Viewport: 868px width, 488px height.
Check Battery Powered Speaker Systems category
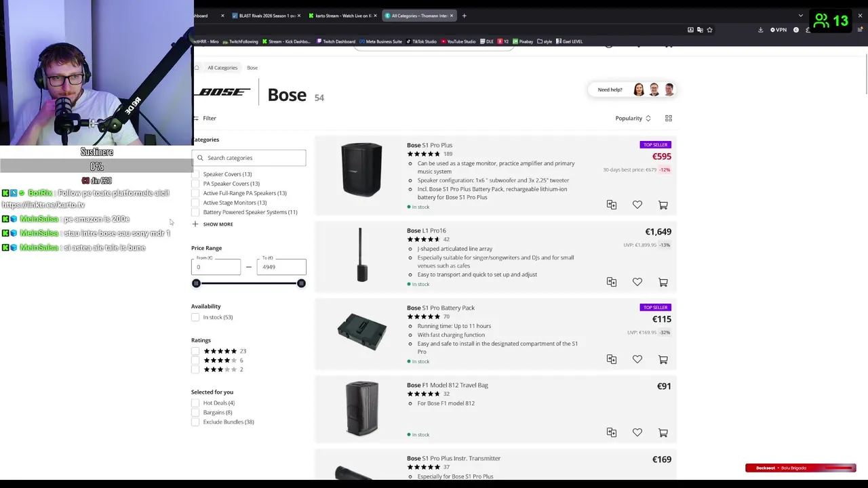[x=196, y=212]
